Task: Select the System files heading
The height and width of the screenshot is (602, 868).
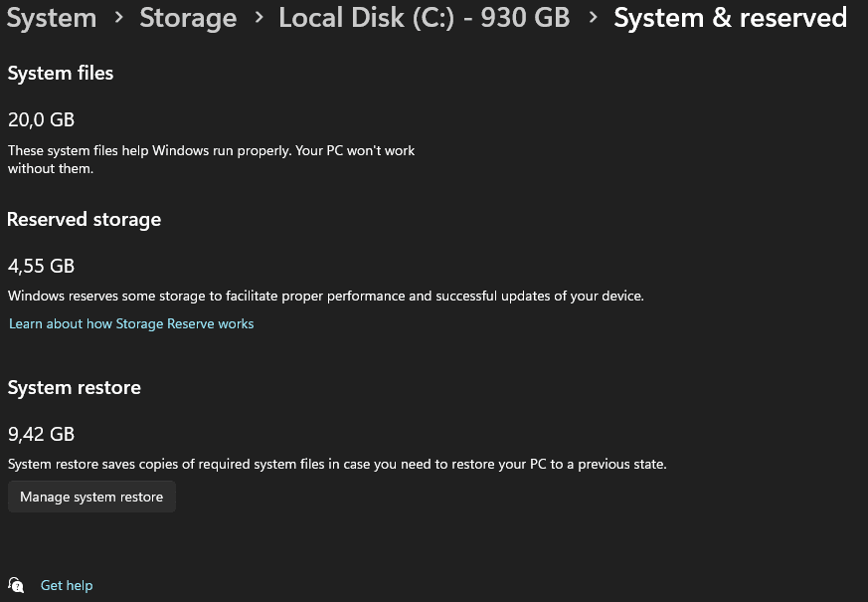Action: pos(61,73)
